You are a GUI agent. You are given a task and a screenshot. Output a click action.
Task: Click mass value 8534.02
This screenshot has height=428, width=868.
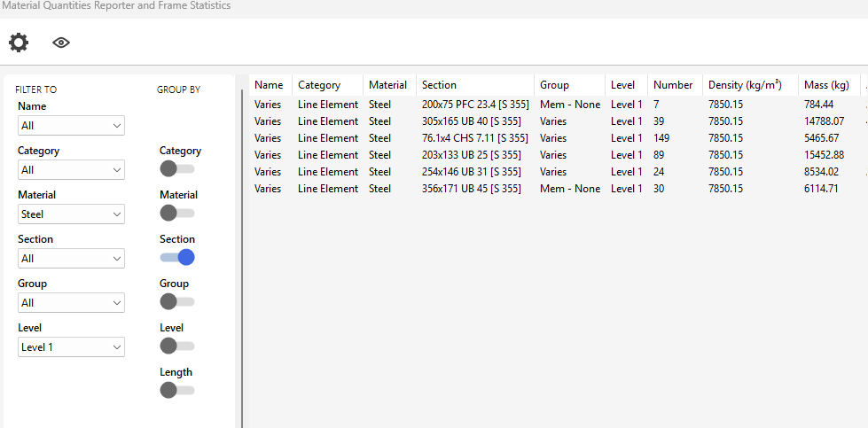(x=821, y=172)
